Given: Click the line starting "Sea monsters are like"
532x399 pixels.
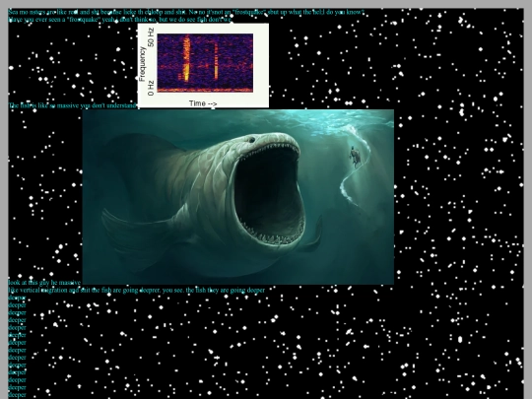Looking at the screenshot, I should click(x=186, y=12).
